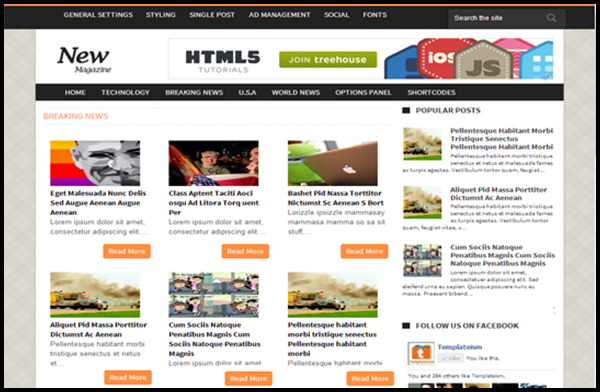Screen dimensions: 600x392
Task: Select Social in the top menu
Action: point(336,15)
